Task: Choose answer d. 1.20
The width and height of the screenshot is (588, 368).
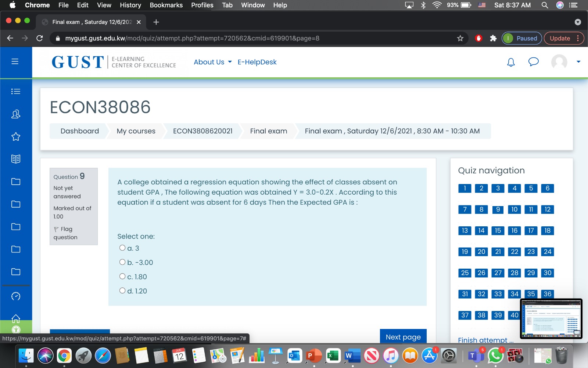Action: (122, 290)
